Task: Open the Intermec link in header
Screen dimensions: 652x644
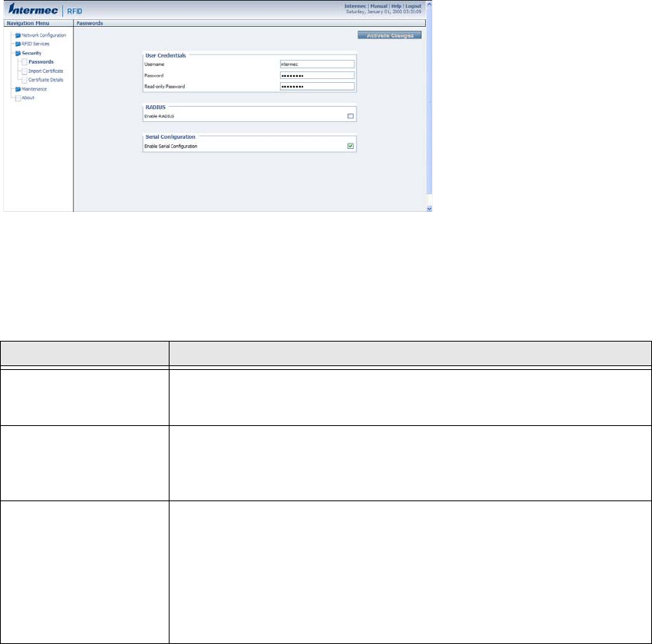Action: [355, 6]
